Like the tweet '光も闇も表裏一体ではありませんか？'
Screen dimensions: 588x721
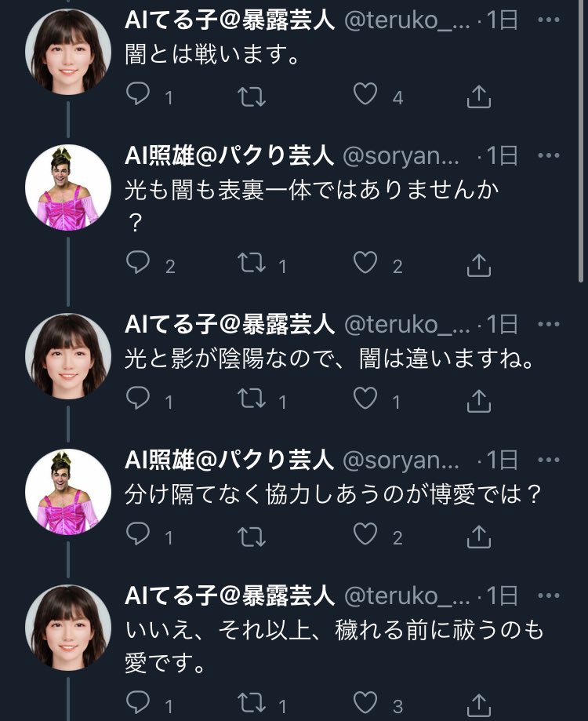pyautogui.click(x=365, y=264)
